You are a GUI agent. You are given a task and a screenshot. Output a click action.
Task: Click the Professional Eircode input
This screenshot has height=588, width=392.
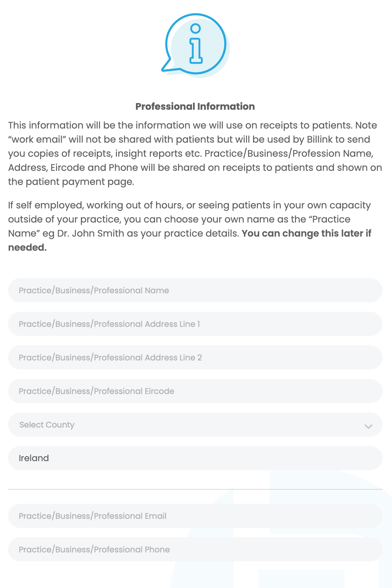pos(195,391)
